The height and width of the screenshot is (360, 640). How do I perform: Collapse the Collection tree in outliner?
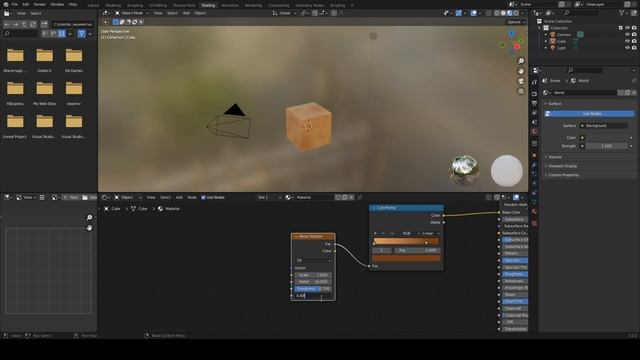[x=540, y=28]
